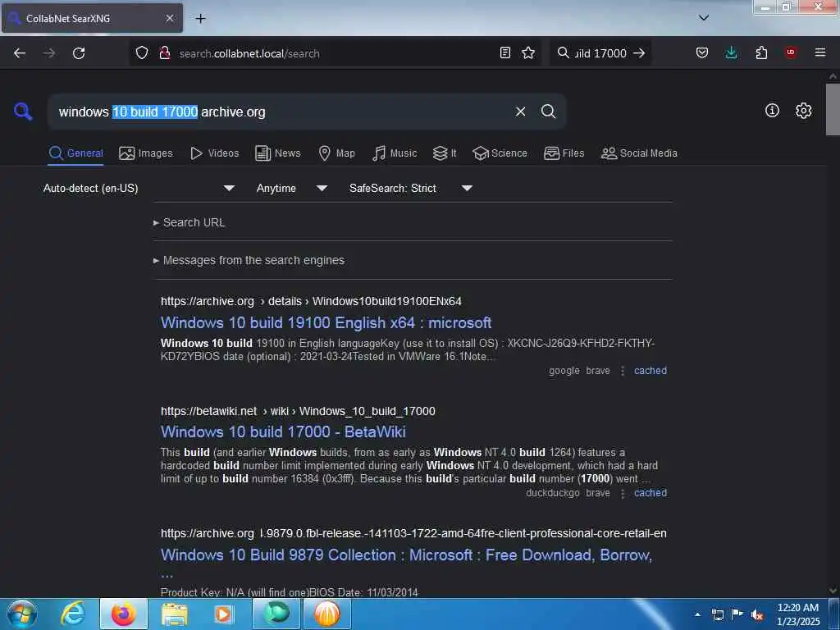Click the betawiki.net URL text
Screen dimensions: 840x630
[298, 411]
